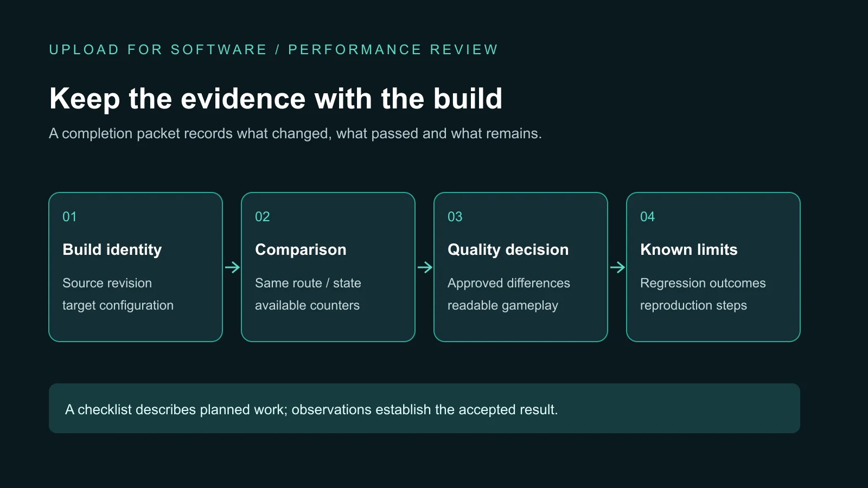Select the 'reproduction steps' line
Viewport: 868px width, 488px height.
(693, 305)
